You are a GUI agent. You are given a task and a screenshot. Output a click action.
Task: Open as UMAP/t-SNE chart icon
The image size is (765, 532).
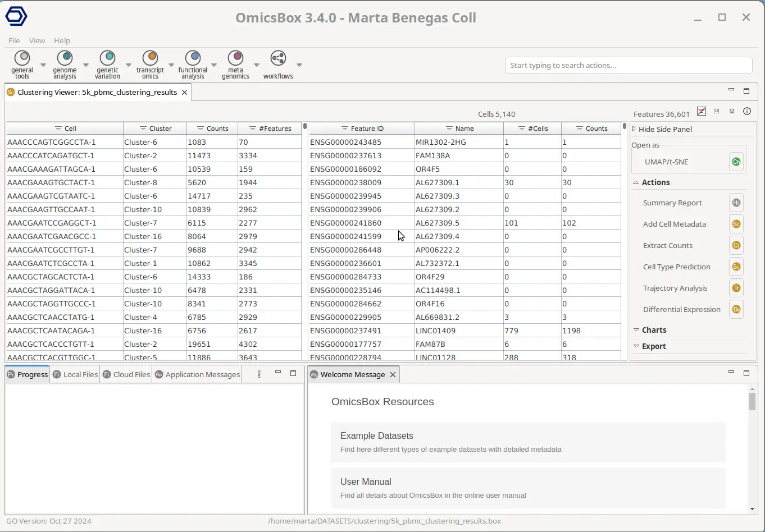click(736, 162)
